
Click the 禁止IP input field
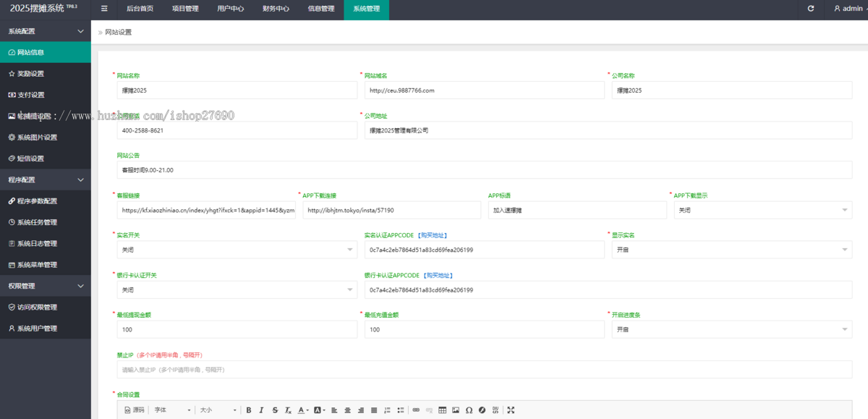click(485, 369)
